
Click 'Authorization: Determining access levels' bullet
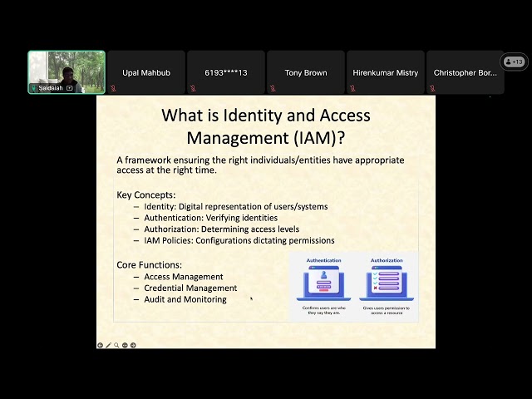coord(222,229)
